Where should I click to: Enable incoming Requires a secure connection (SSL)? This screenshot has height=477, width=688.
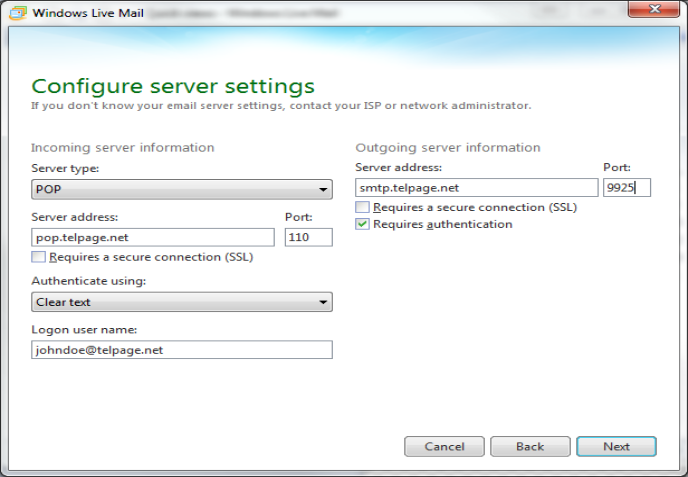tap(38, 257)
